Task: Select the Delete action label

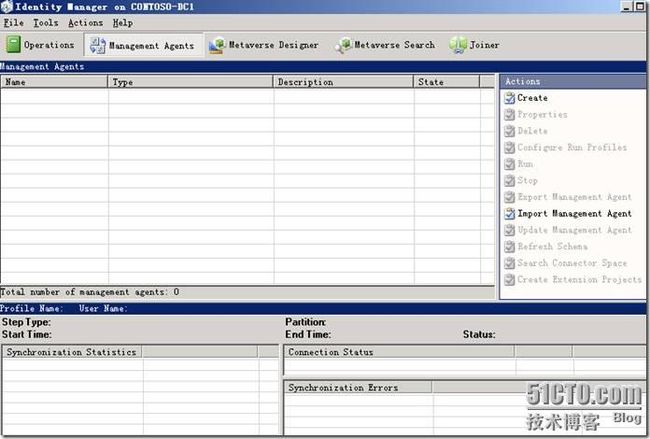Action: 532,131
